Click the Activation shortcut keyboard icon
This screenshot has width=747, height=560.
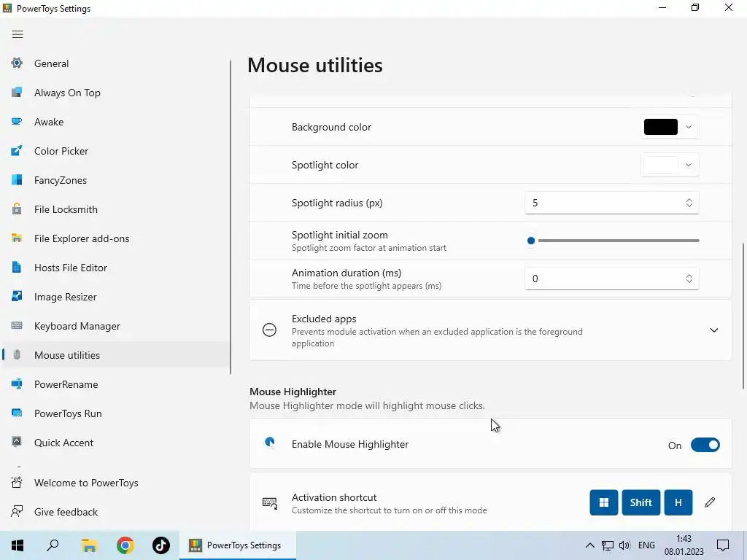pyautogui.click(x=270, y=503)
